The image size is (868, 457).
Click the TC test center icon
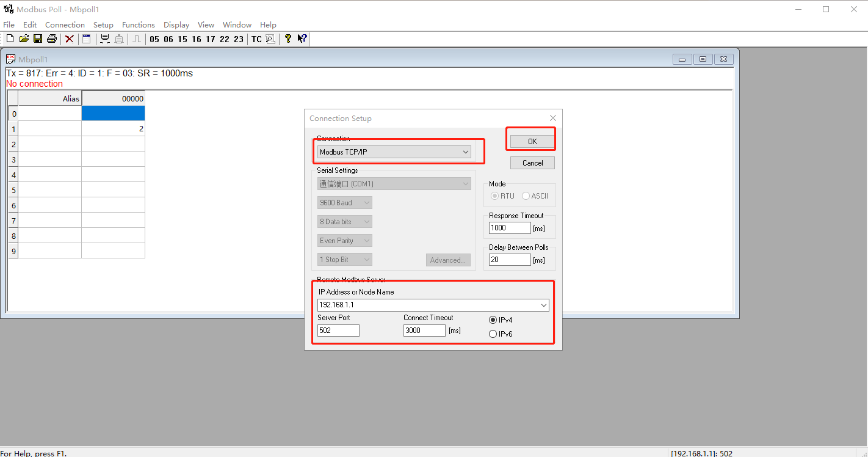tap(256, 39)
